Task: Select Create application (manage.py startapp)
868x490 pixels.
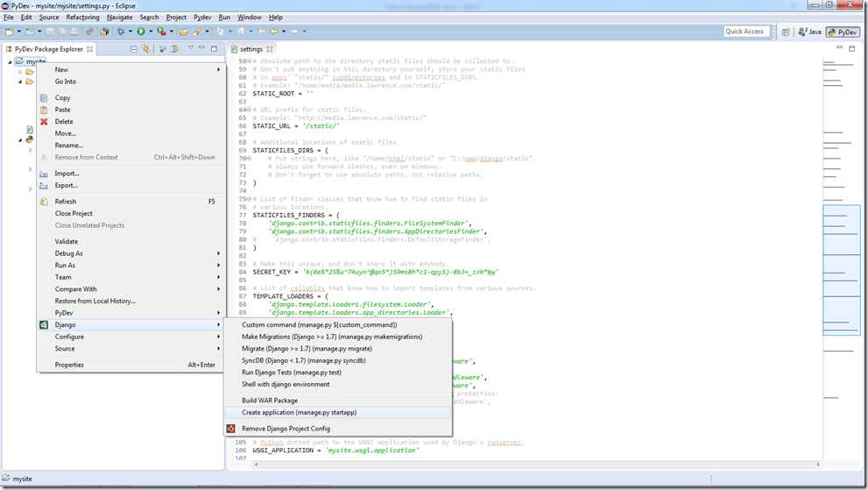Action: [338, 412]
